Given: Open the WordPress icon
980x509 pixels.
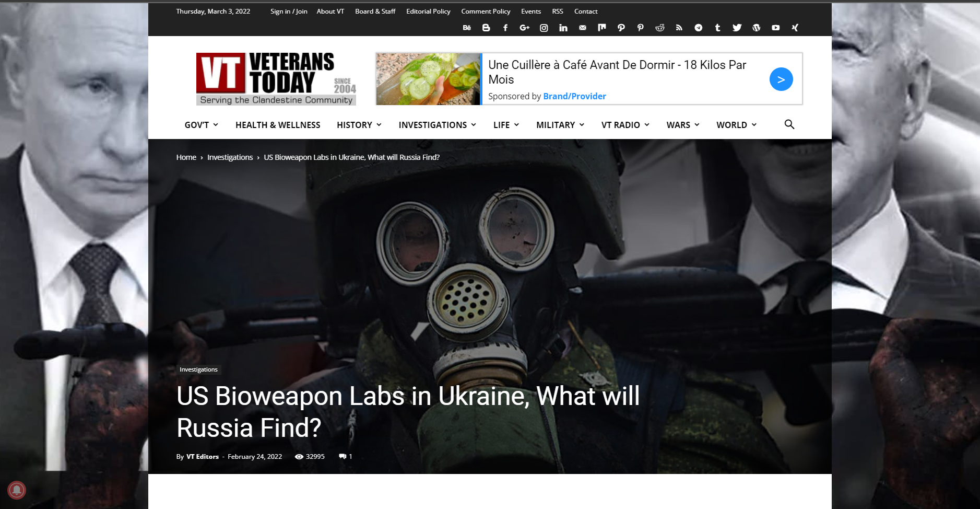Looking at the screenshot, I should [757, 28].
